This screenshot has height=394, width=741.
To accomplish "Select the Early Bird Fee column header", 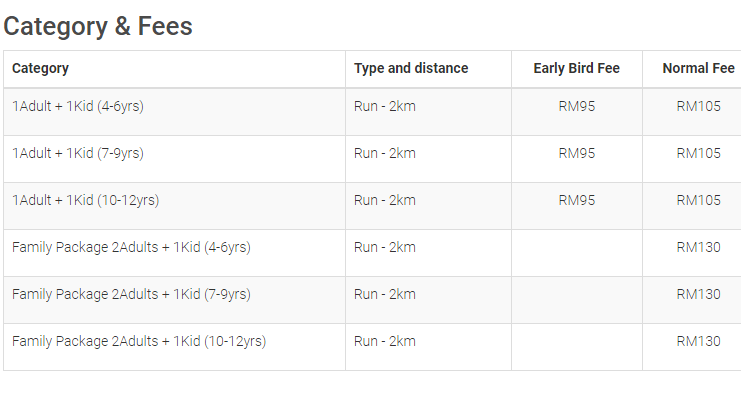I will 577,69.
